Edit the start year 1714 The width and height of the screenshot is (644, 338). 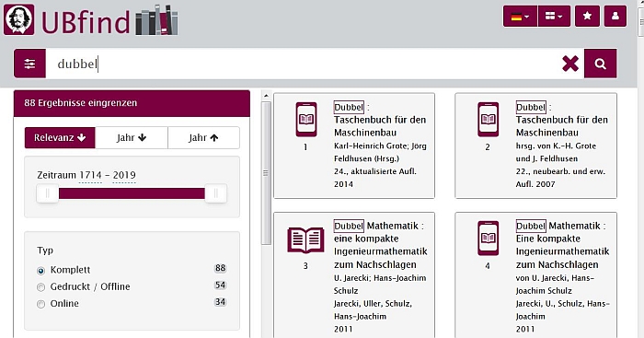click(x=90, y=175)
